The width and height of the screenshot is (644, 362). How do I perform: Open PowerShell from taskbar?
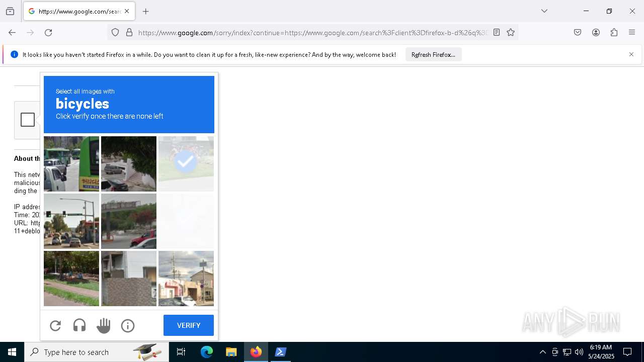coord(281,352)
